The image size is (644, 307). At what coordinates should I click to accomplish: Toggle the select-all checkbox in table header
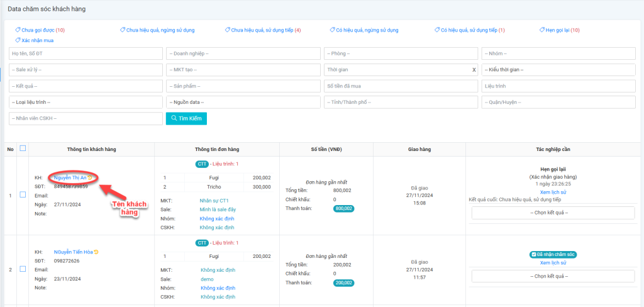23,149
